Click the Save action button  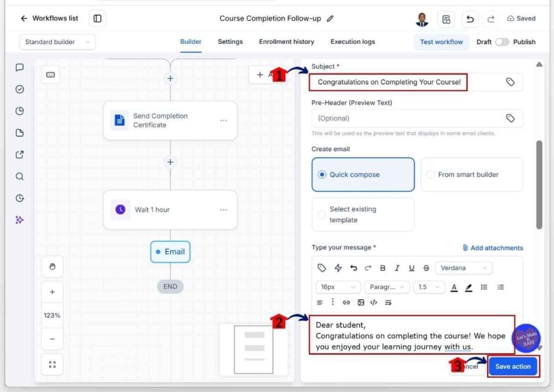coord(513,367)
